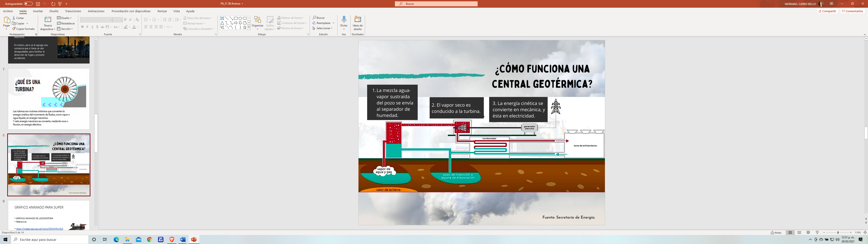Screen dimensions: 868x244
Task: Toggle the Notas pane
Action: (776, 232)
